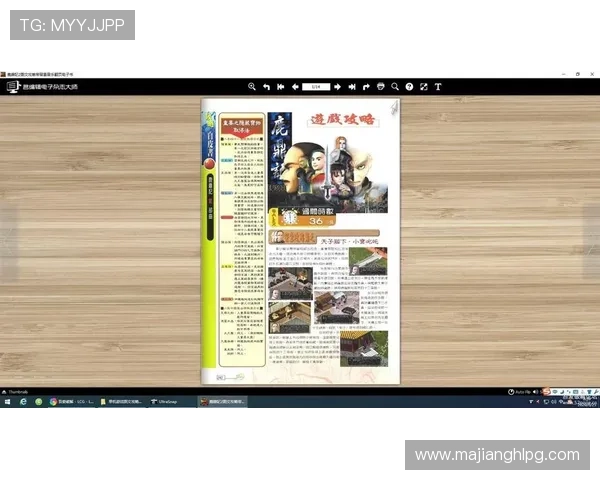
Task: Jump to the last page
Action: (x=352, y=87)
